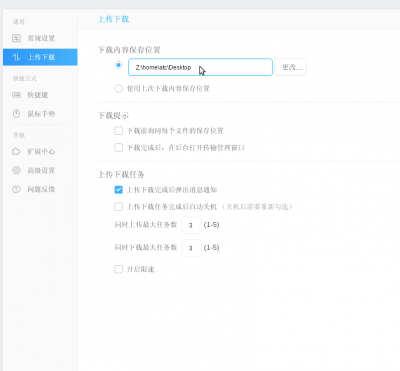Click the 鼠标手势 mouse icon
The image size is (400, 371).
click(16, 114)
